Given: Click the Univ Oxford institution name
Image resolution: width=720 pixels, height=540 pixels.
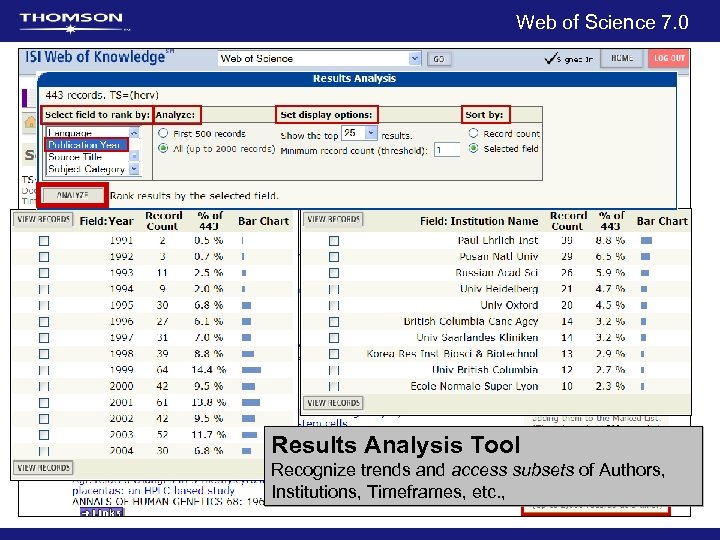Looking at the screenshot, I should 509,305.
